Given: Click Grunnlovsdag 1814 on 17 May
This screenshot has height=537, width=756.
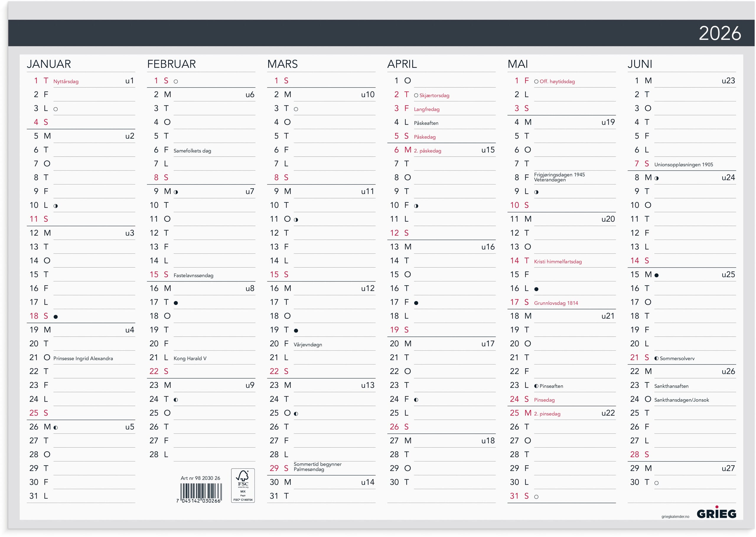Looking at the screenshot, I should point(555,303).
